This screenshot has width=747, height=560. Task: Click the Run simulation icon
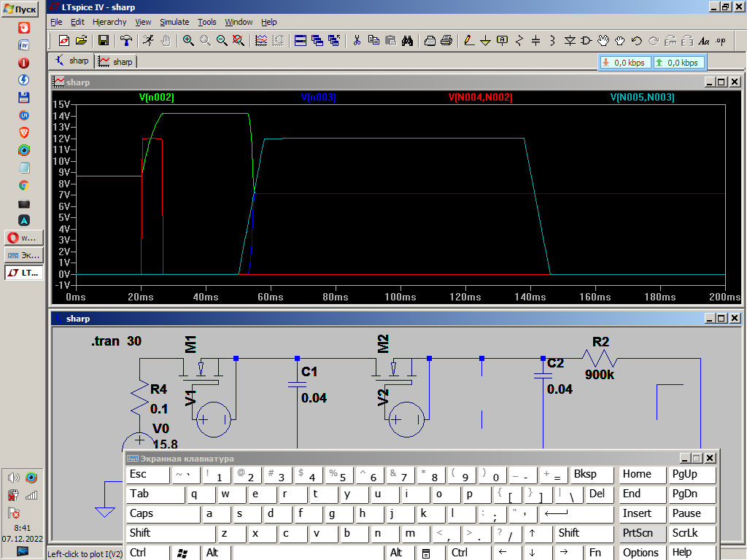148,40
